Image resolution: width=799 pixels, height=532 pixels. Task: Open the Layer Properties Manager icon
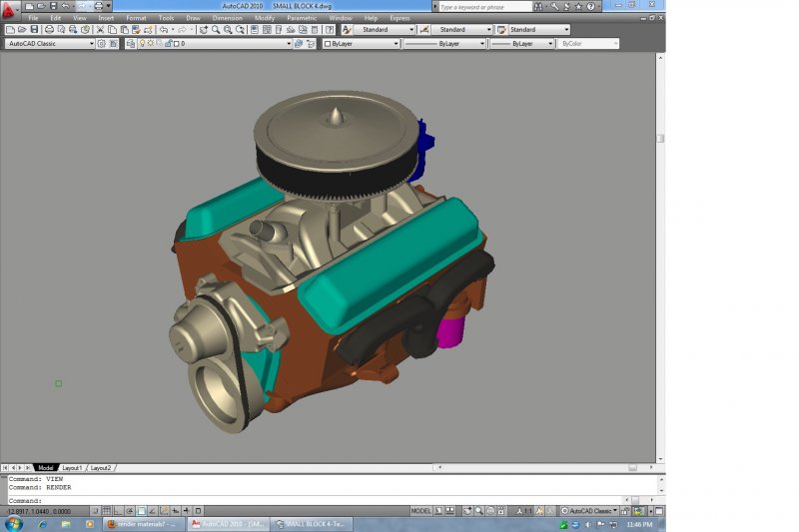(x=129, y=44)
